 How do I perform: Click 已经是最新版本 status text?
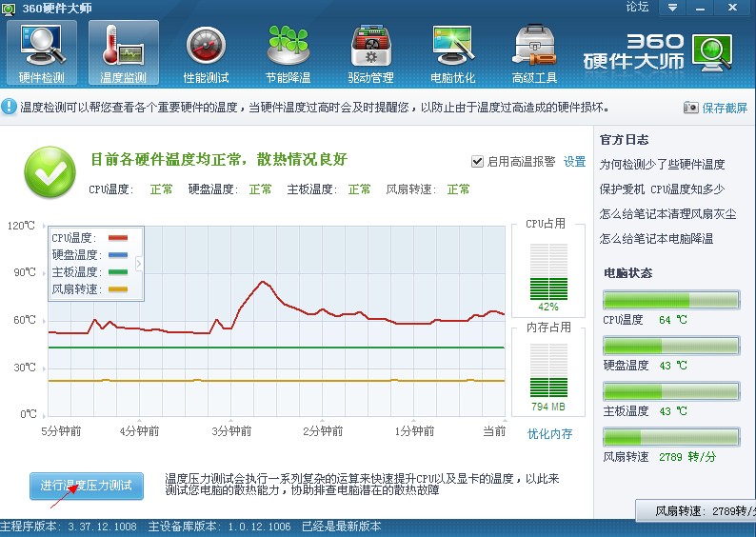click(342, 527)
